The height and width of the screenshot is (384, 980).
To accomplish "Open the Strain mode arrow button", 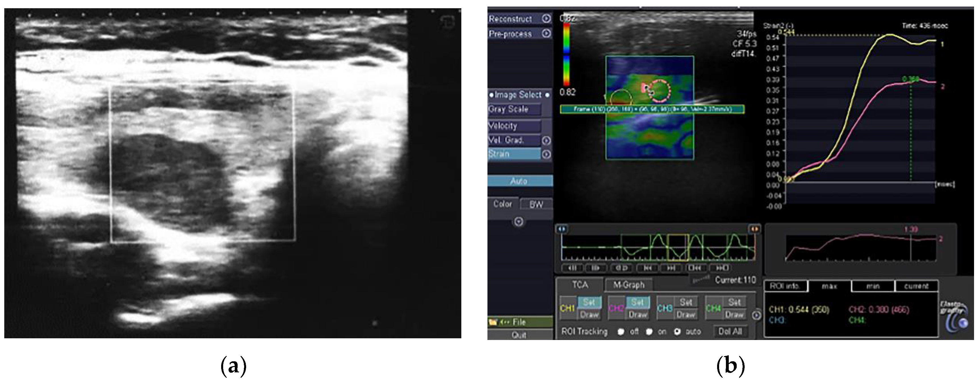I will click(546, 154).
